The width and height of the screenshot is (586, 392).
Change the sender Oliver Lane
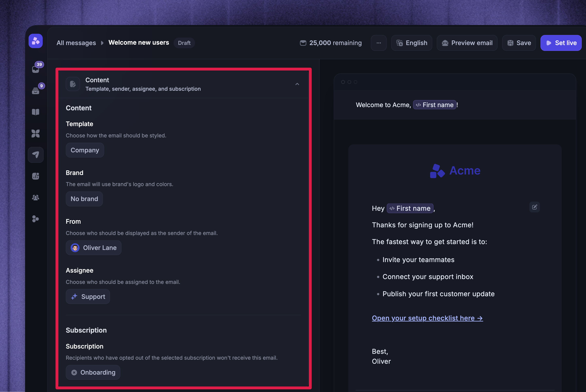click(x=94, y=248)
